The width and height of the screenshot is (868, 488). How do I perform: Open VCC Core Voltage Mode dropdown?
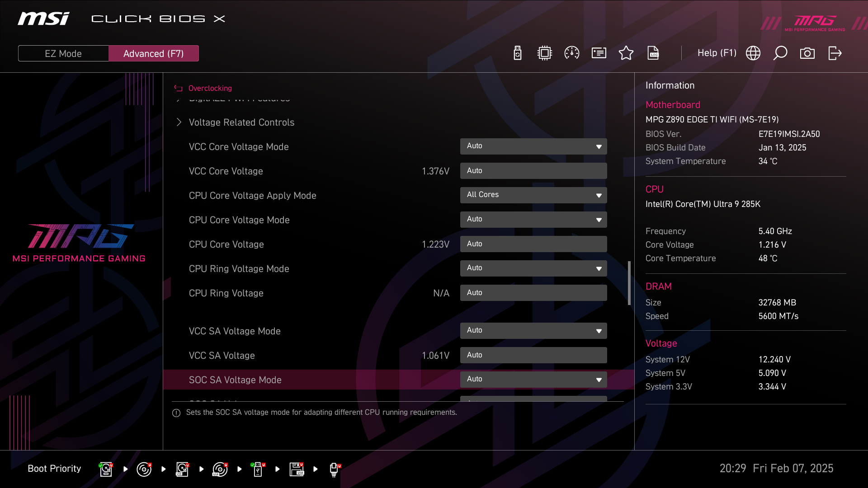click(533, 146)
